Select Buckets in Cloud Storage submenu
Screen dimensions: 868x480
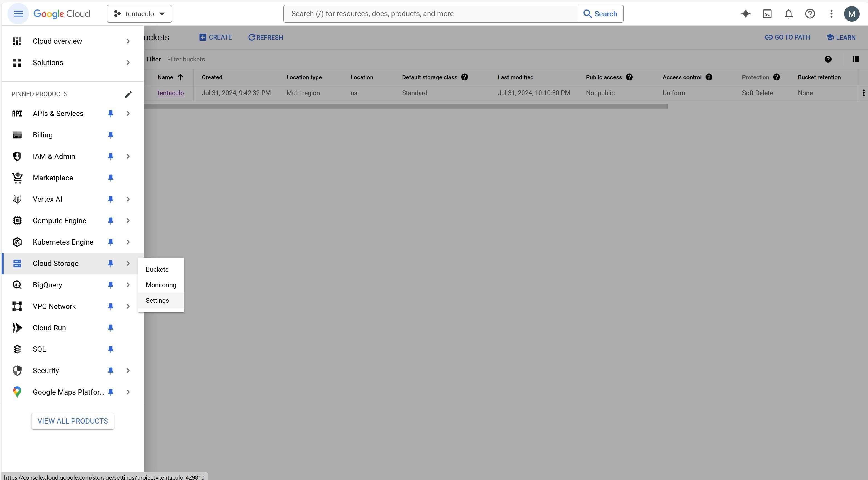tap(161, 269)
